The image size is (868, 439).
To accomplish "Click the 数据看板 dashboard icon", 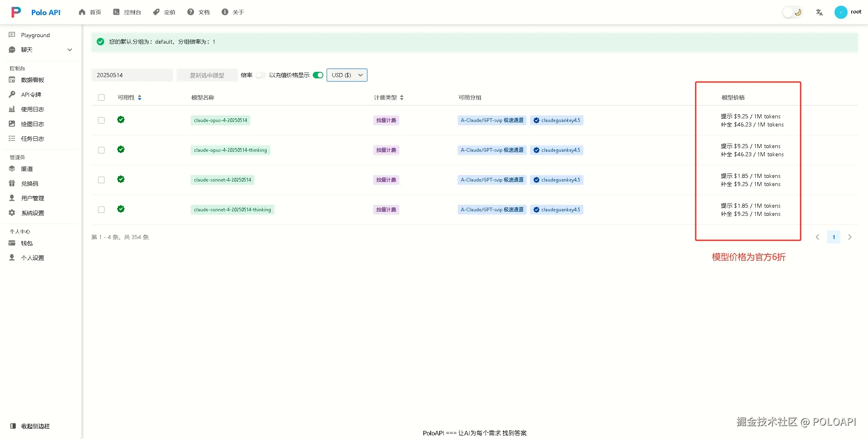I will click(x=12, y=80).
